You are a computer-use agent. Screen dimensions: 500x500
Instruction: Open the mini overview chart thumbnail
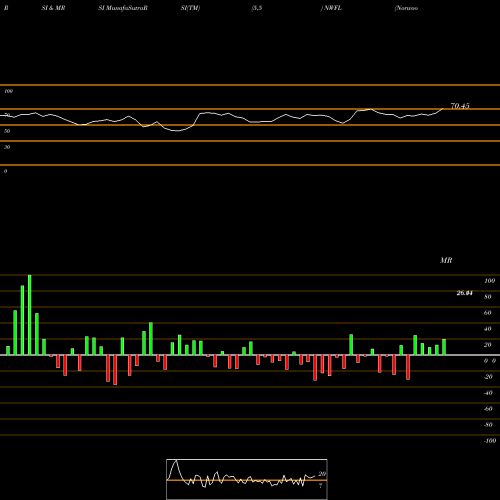pos(247,479)
